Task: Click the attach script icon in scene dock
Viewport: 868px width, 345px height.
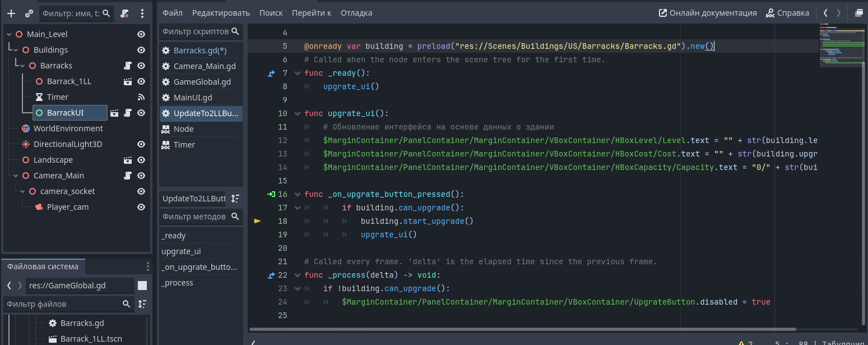Action: 125,13
